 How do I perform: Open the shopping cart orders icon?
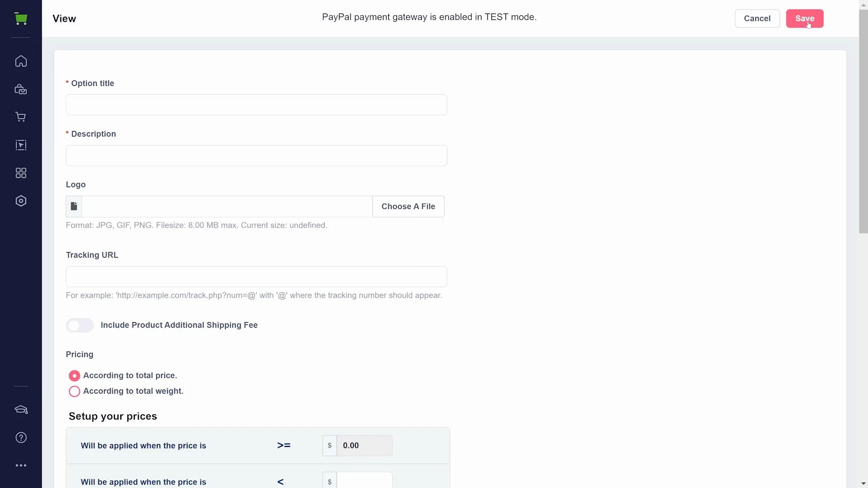pos(21,117)
